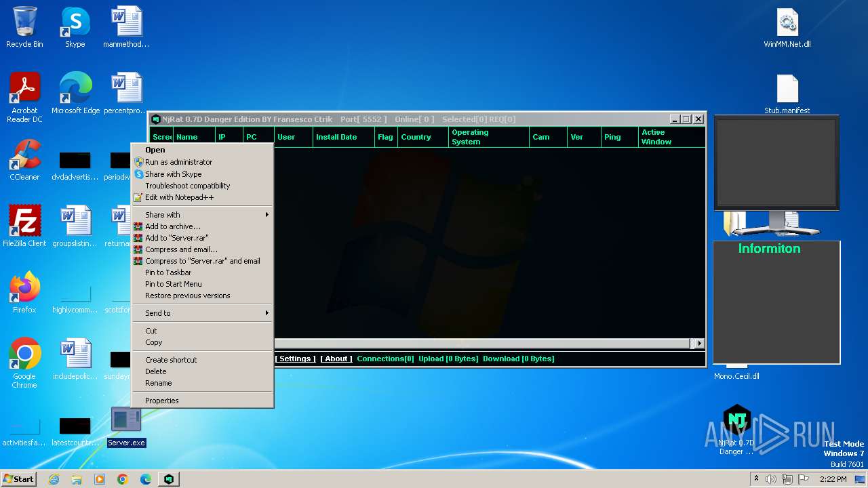The height and width of the screenshot is (488, 868).
Task: Click the Flag column header
Action: (386, 137)
